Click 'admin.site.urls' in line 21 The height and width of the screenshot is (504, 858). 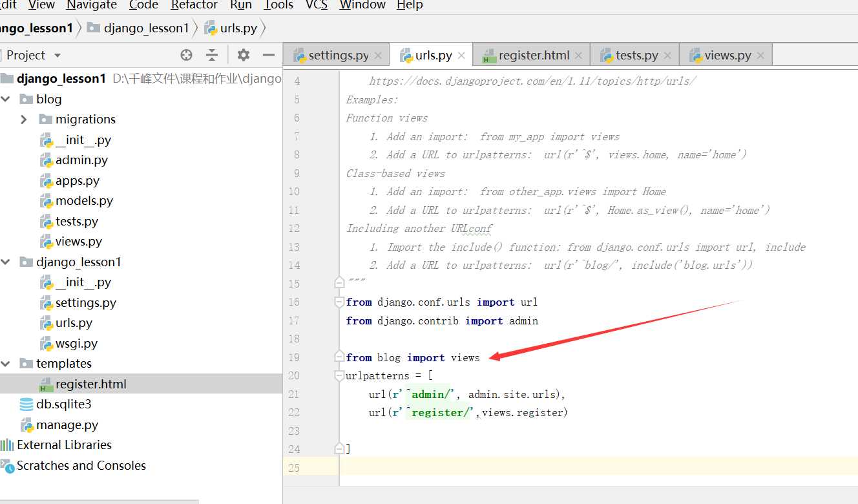click(514, 394)
